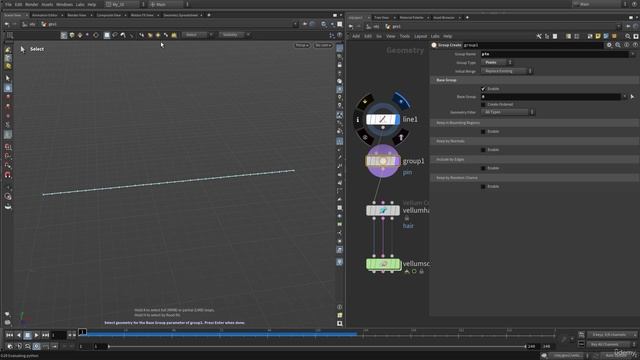Open the Persp viewport dropdown
The image size is (640, 360).
pyautogui.click(x=302, y=45)
